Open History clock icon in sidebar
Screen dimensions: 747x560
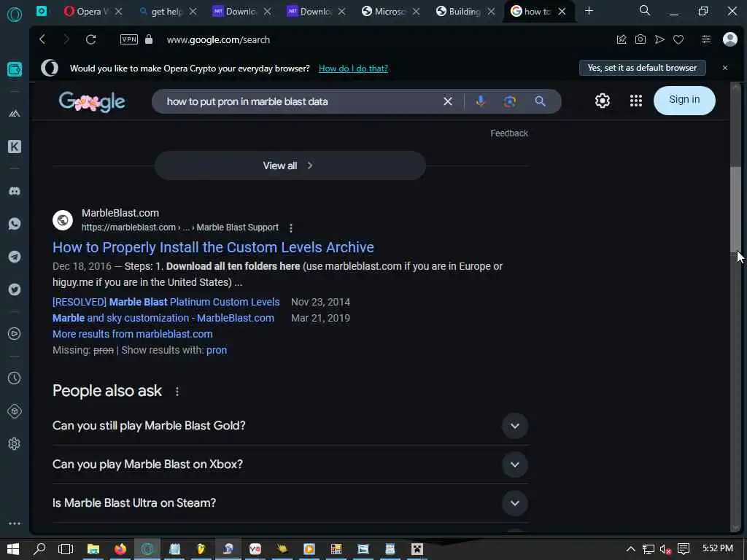pos(15,378)
